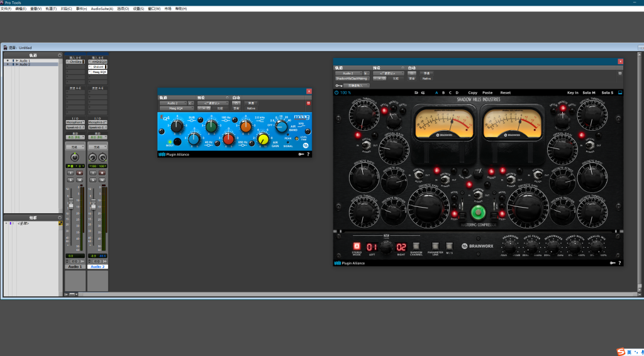Toggle the M / S button
The height and width of the screenshot is (356, 644).
coord(449,246)
